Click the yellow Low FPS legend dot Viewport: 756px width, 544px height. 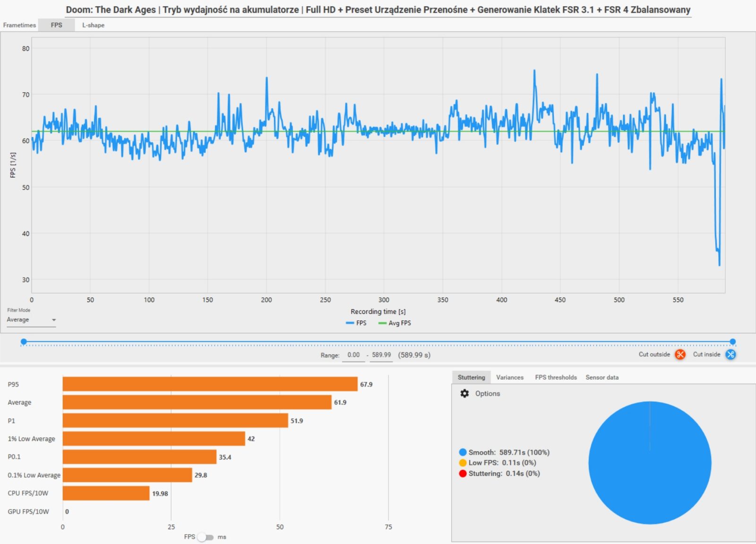[463, 463]
